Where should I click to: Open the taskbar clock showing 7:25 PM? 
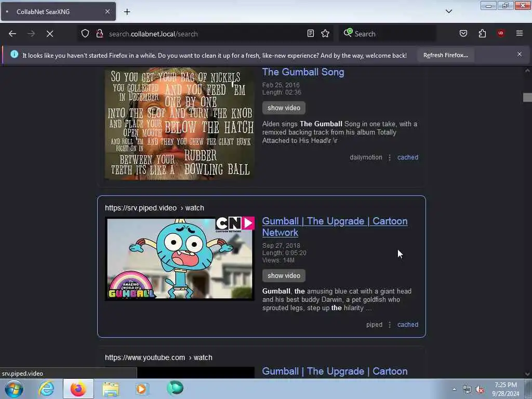point(506,389)
